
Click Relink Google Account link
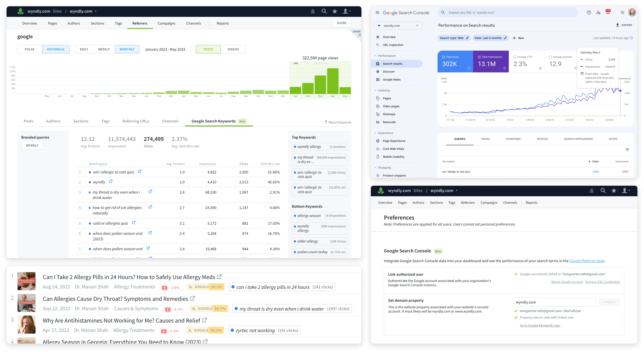[x=567, y=282]
